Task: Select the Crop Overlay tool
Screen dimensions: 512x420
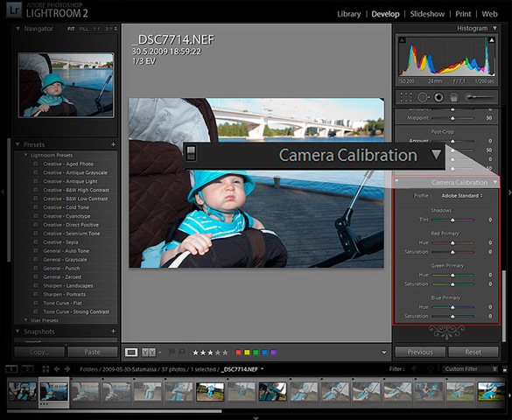Action: (x=406, y=97)
